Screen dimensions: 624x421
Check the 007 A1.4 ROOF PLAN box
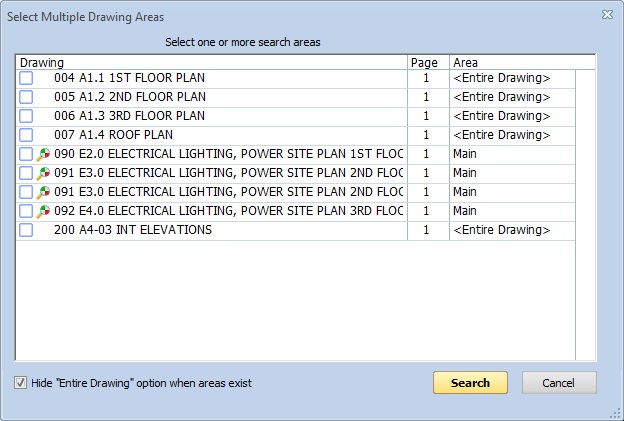click(x=26, y=135)
